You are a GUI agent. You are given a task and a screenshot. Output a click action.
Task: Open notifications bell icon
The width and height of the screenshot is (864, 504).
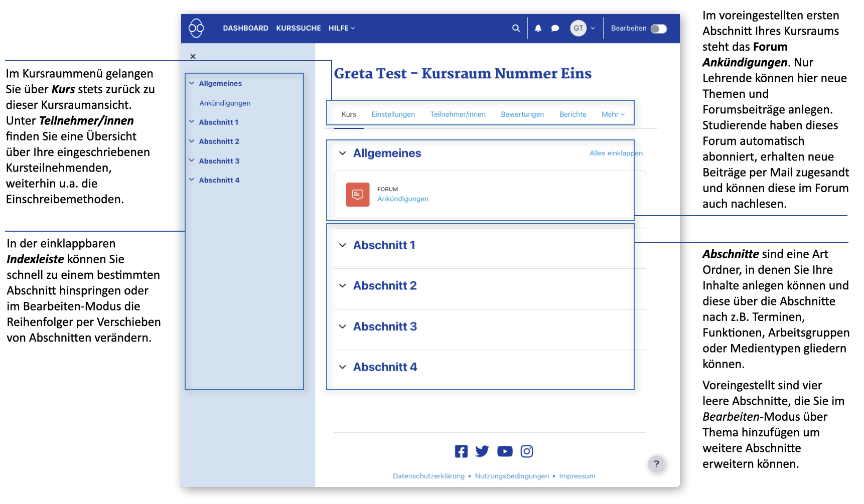[x=538, y=28]
